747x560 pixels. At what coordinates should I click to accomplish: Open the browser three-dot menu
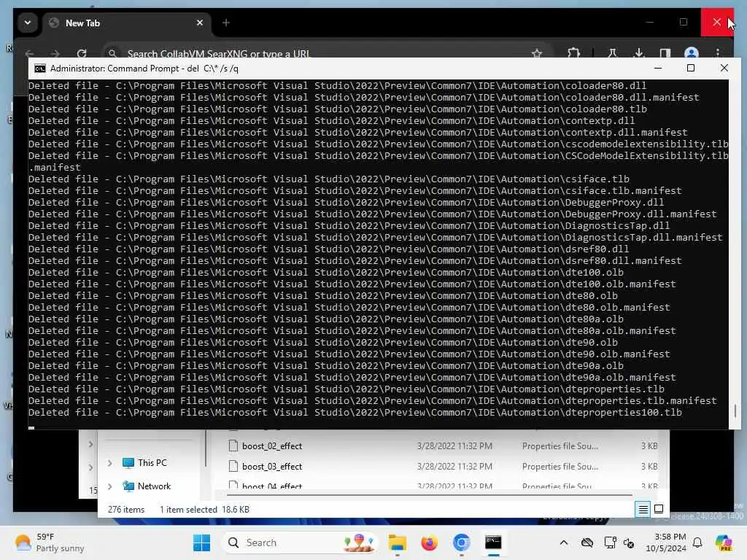[718, 53]
